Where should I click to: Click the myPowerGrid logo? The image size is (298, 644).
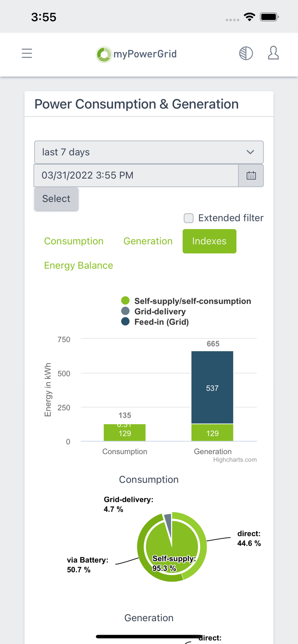pyautogui.click(x=136, y=54)
